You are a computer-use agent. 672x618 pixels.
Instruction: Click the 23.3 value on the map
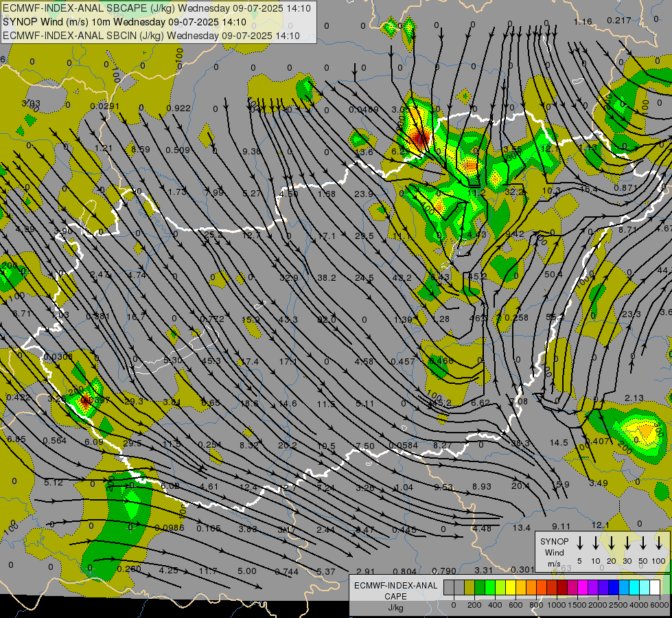[x=632, y=314]
